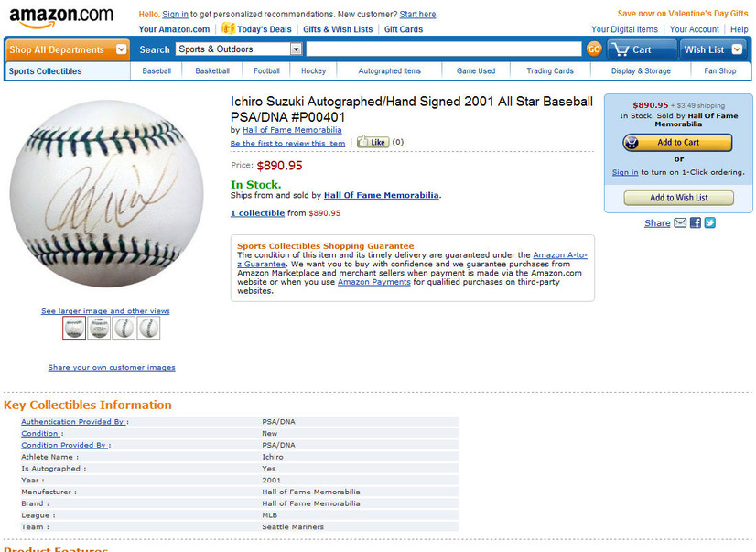Like this item with thumbs-up button

[x=373, y=142]
